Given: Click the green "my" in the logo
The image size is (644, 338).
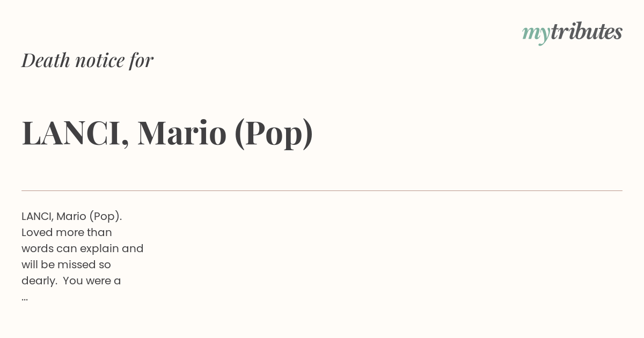Looking at the screenshot, I should point(536,33).
